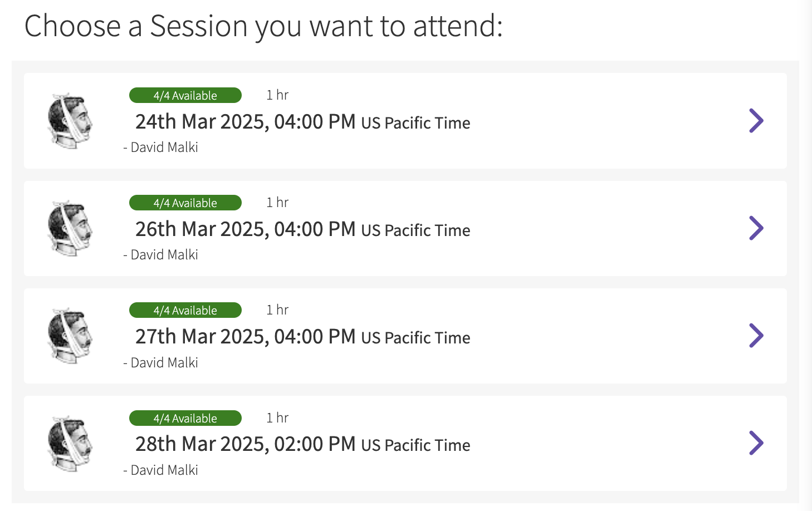Click 4/4 Available badge on 24th Mar session

tap(185, 95)
